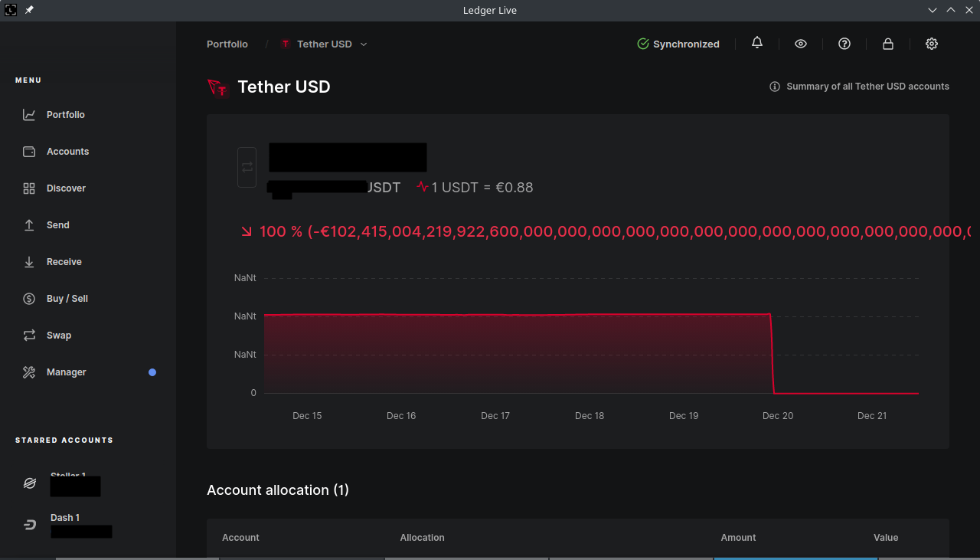
Task: Expand the Tether USD breadcrumb dropdown
Action: (x=364, y=44)
